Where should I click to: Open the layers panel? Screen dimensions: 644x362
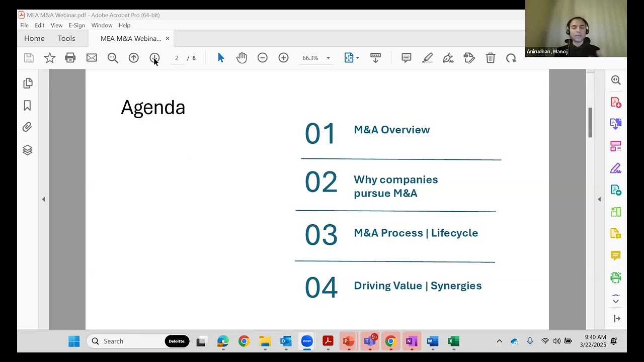pos(27,150)
